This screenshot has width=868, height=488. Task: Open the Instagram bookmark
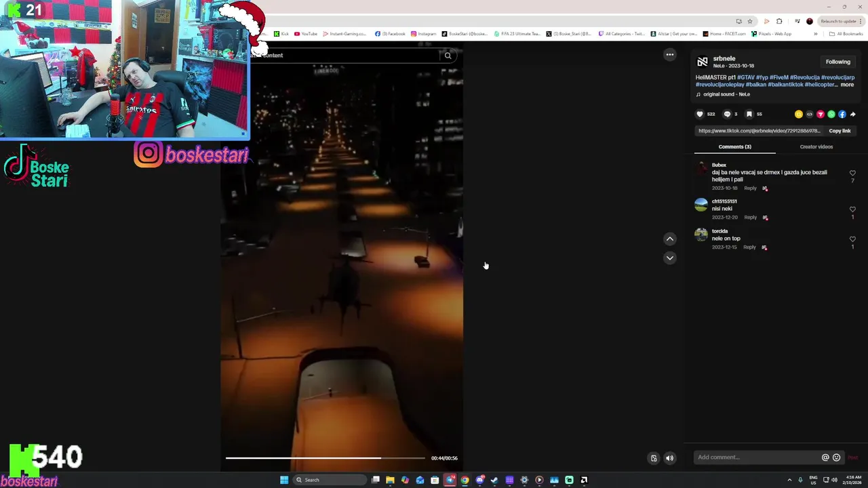coord(423,33)
